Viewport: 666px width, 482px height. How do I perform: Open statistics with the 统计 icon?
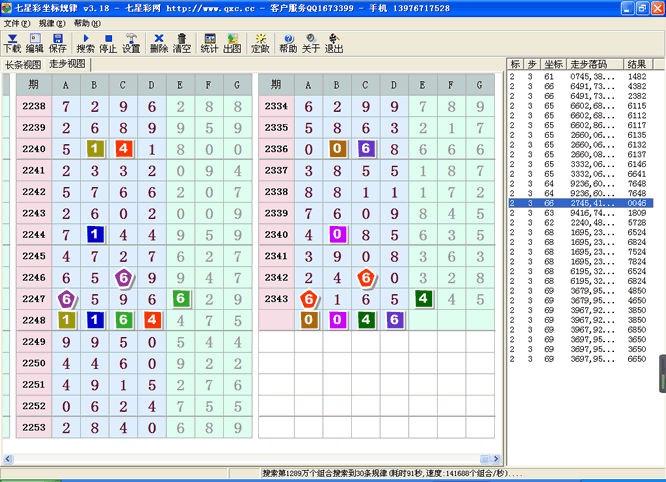pos(209,43)
